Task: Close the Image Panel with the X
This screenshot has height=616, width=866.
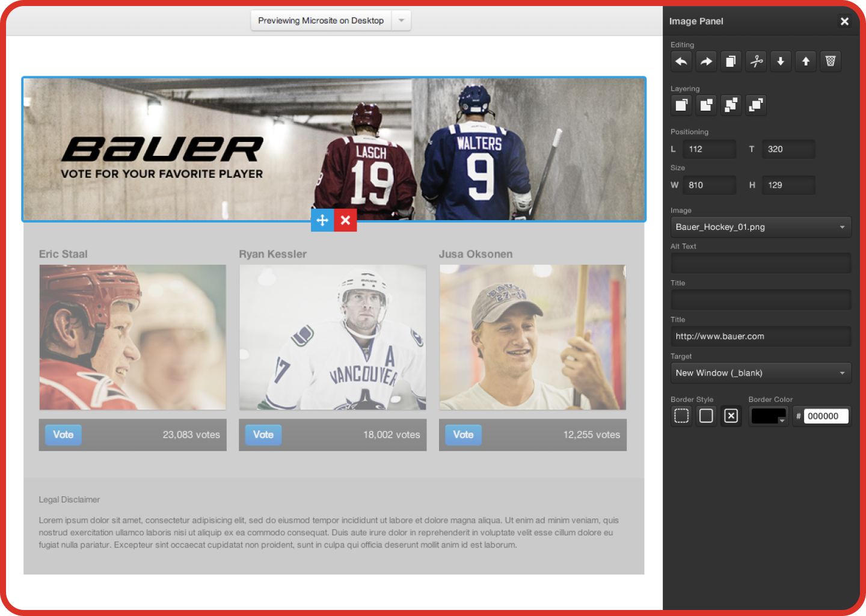Action: point(844,21)
